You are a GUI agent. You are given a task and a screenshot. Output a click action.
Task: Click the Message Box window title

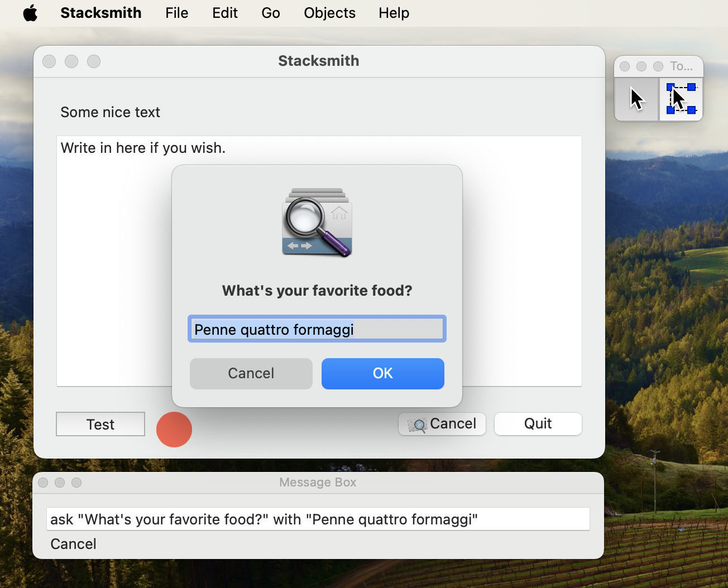coord(318,483)
